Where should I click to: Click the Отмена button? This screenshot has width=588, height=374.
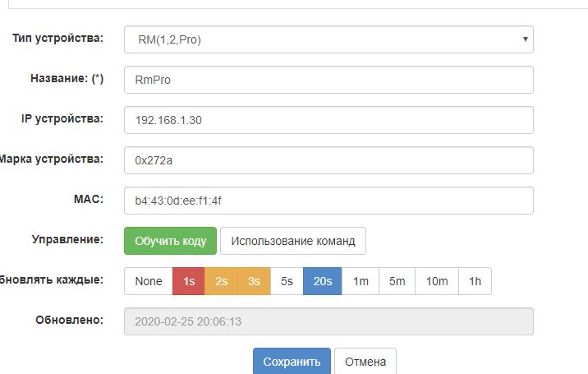(365, 361)
